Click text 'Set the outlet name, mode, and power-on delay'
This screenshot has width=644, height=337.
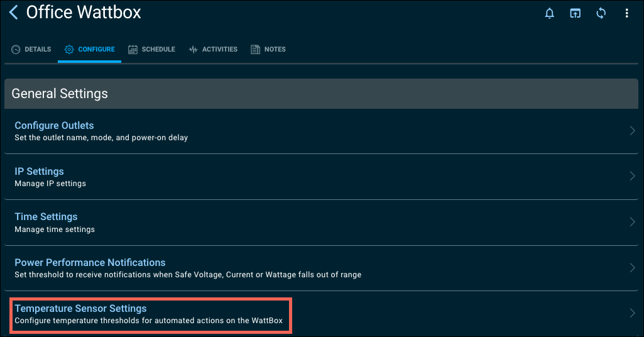pyautogui.click(x=101, y=138)
